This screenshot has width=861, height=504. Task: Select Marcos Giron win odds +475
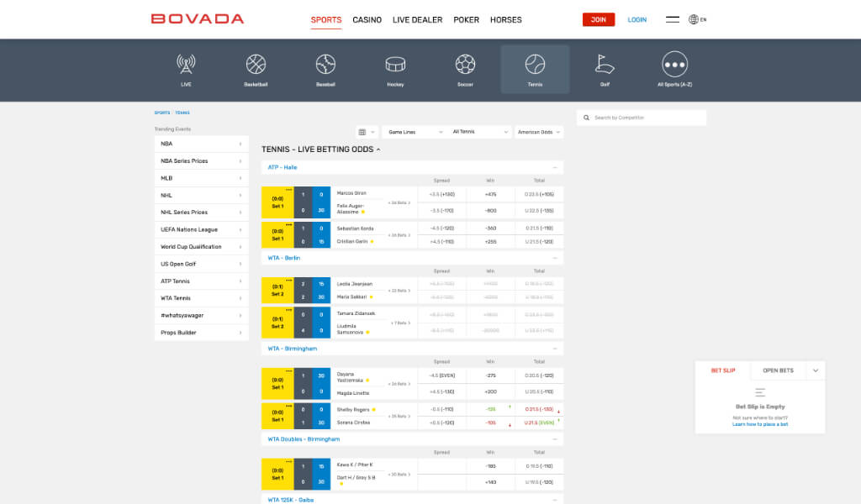point(490,194)
